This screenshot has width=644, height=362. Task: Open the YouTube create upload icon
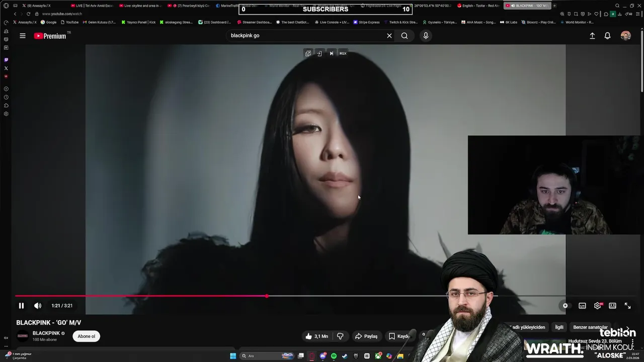coord(592,36)
